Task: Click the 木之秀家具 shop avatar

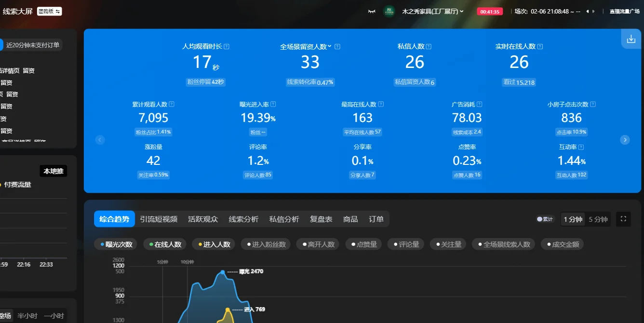Action: 389,11
